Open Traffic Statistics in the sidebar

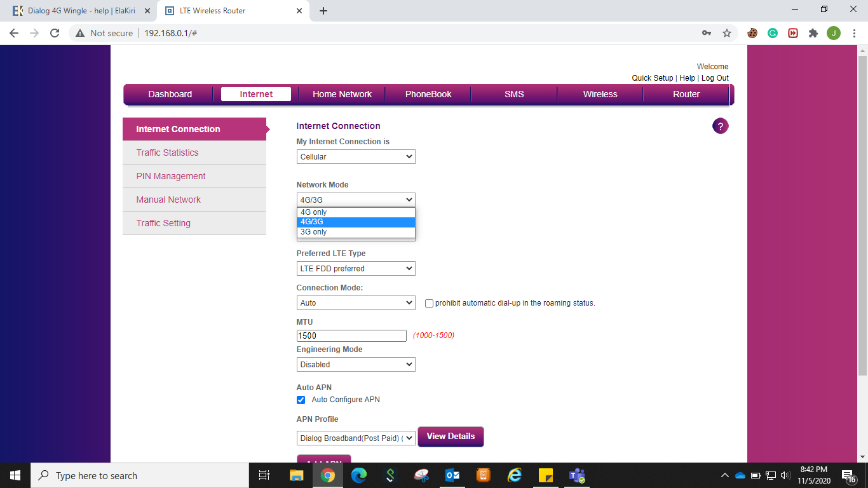click(x=194, y=152)
